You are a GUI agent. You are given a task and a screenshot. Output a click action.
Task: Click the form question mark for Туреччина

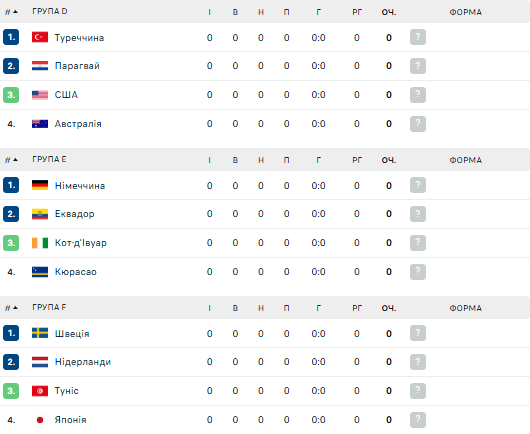click(418, 37)
